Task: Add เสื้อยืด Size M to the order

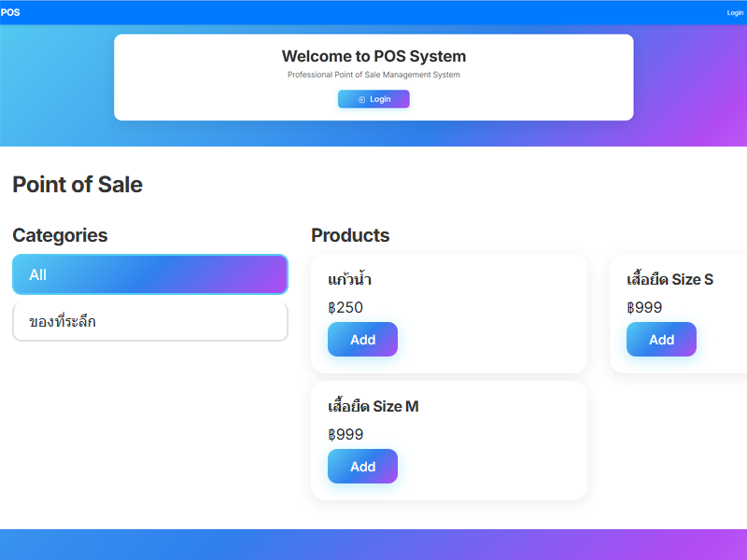Action: (362, 466)
